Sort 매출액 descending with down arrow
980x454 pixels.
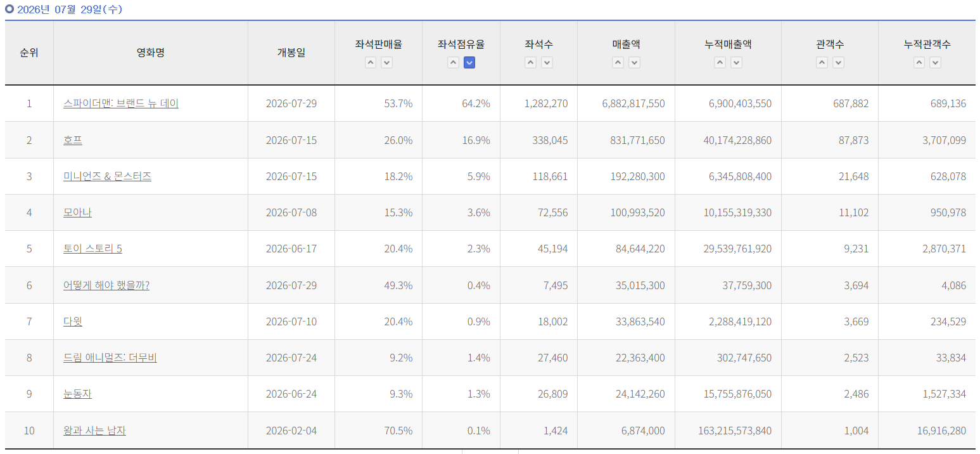[634, 62]
